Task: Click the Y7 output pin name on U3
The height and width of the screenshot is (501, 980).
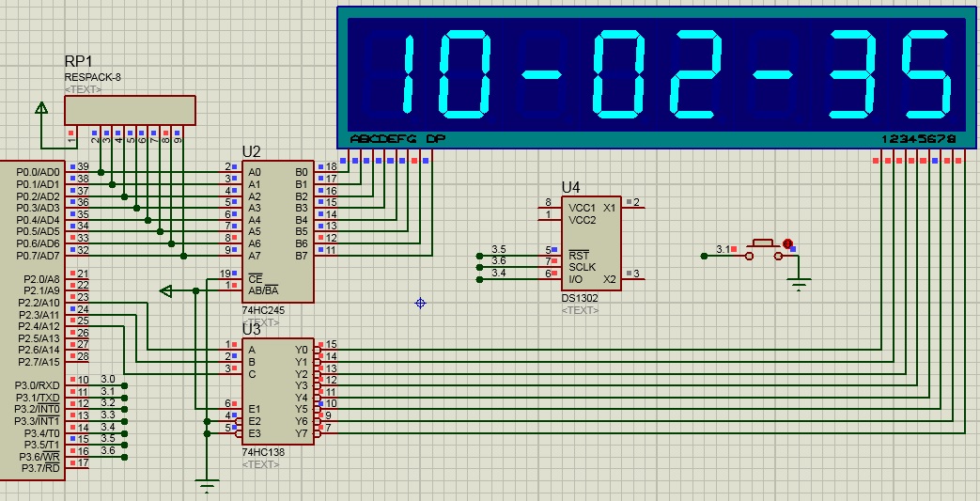Action: click(302, 432)
